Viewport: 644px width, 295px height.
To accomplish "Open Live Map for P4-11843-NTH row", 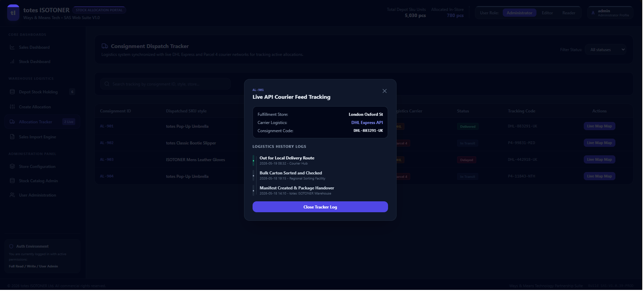I will [x=599, y=176].
